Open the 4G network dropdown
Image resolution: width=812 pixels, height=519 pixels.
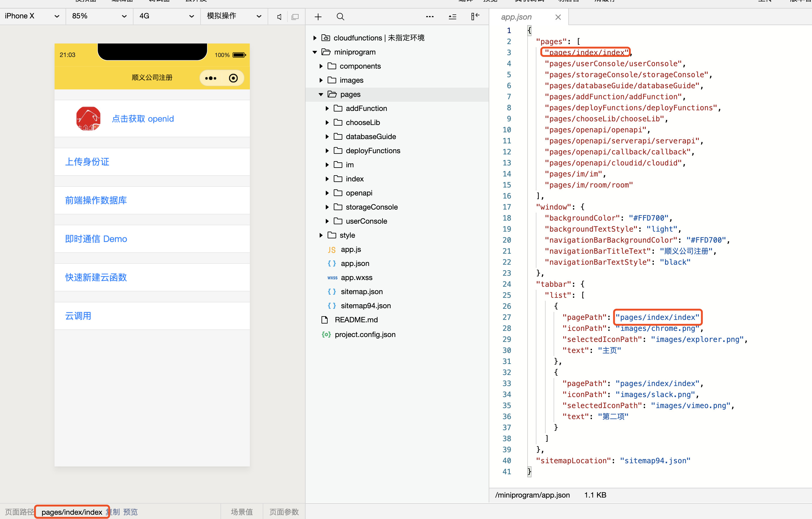167,16
